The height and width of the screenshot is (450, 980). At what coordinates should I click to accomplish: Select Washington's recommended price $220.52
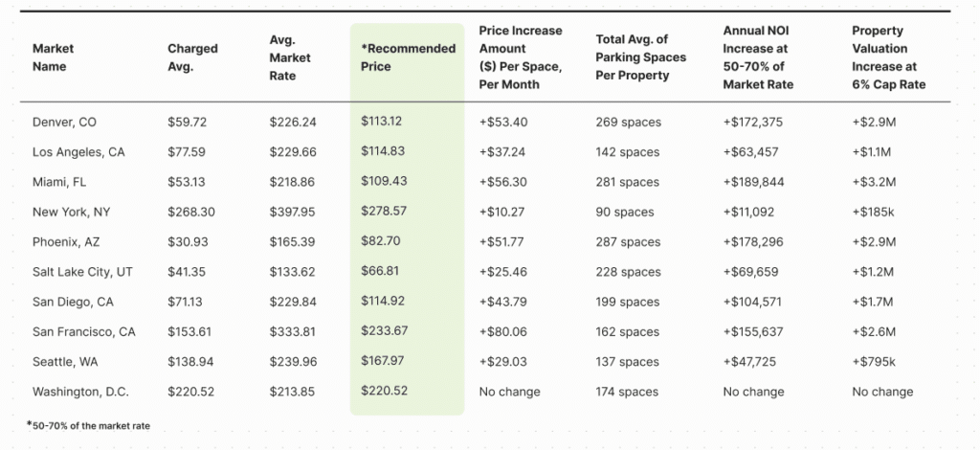coord(385,392)
